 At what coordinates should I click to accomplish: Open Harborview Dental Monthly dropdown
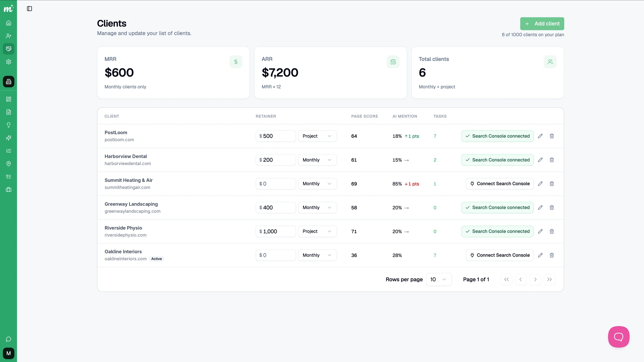tap(317, 160)
